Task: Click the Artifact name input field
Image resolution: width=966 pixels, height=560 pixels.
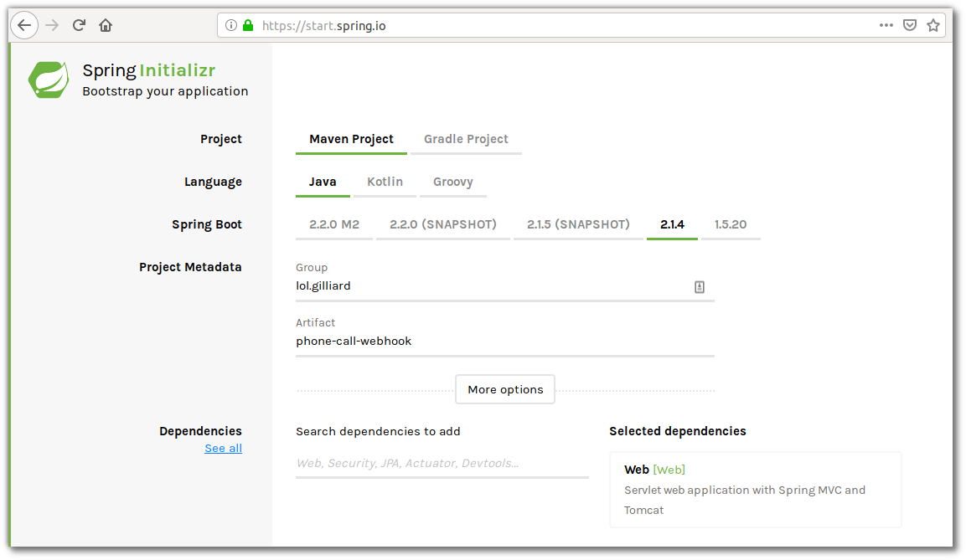Action: [504, 342]
